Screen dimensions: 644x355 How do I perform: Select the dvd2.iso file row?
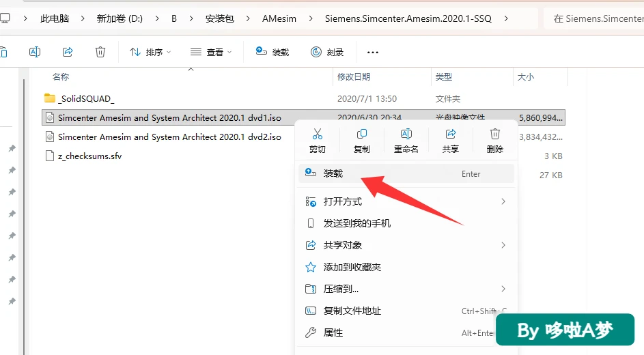pyautogui.click(x=303, y=137)
